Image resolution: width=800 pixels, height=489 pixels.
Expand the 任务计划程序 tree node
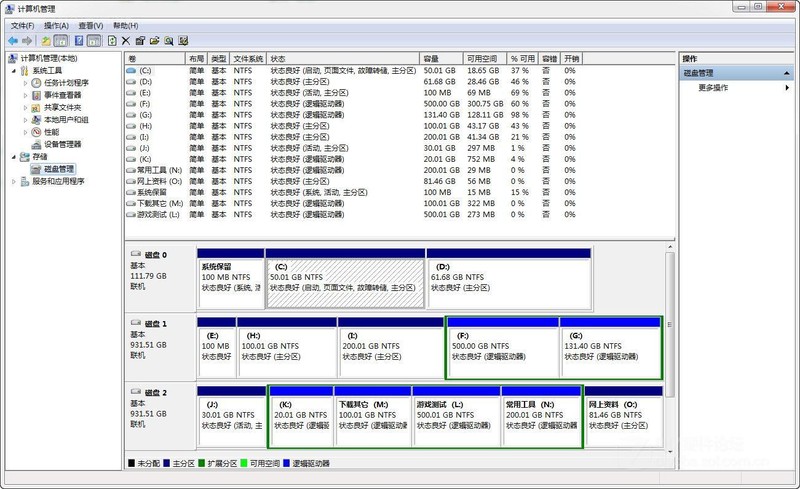pos(25,83)
